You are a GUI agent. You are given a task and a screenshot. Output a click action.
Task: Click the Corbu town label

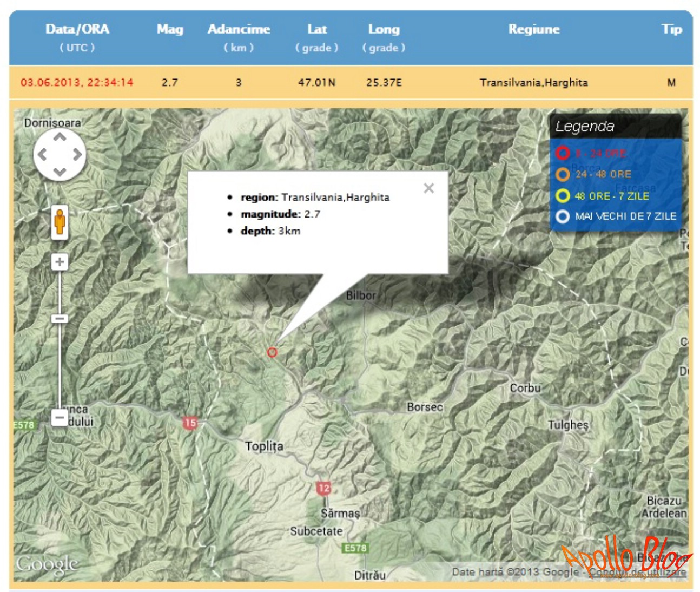coord(525,388)
